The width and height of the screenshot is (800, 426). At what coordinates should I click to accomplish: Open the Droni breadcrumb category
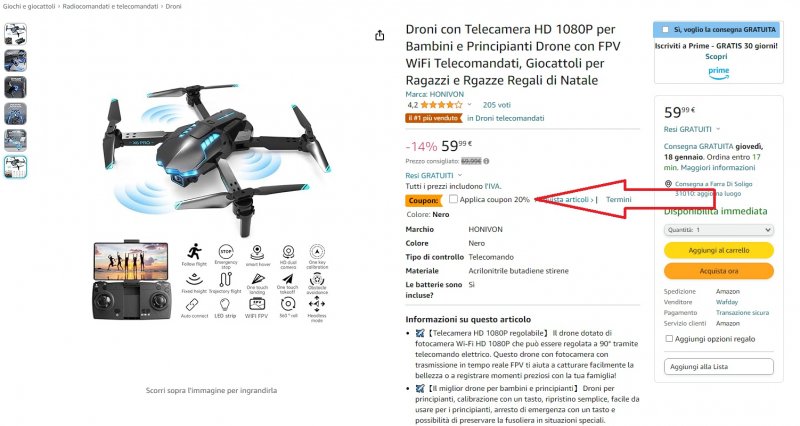click(173, 7)
